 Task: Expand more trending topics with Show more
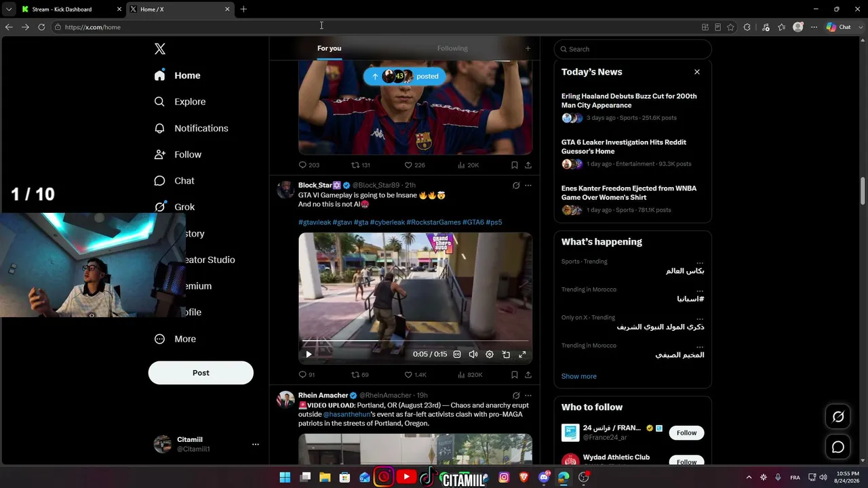pyautogui.click(x=578, y=376)
